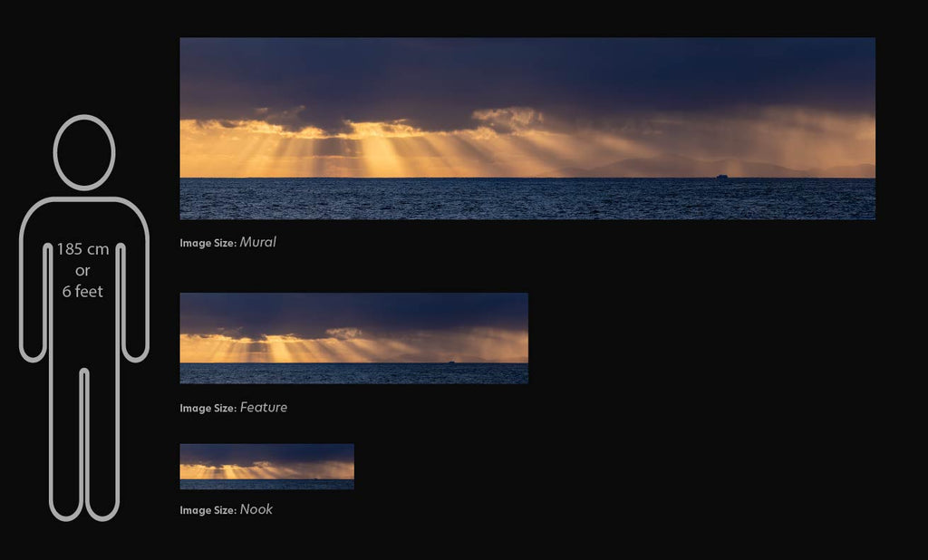Select the Feature size panorama image
This screenshot has height=560, width=928.
(x=353, y=338)
